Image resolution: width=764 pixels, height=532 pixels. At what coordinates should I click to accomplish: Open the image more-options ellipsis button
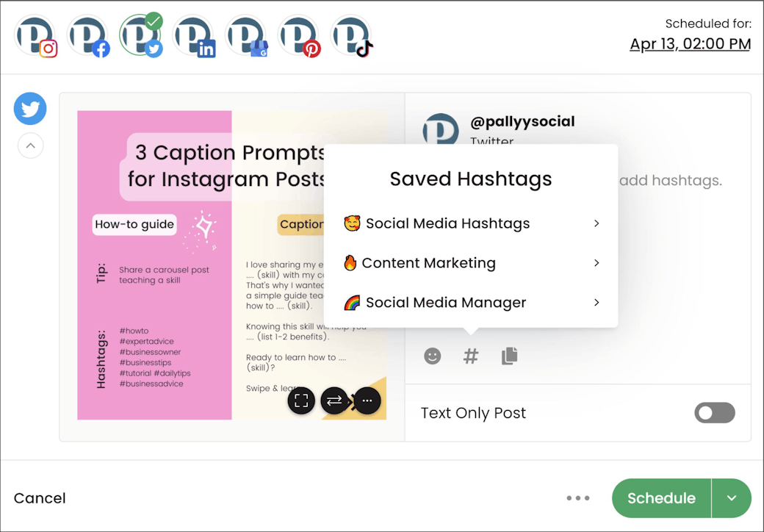(367, 400)
